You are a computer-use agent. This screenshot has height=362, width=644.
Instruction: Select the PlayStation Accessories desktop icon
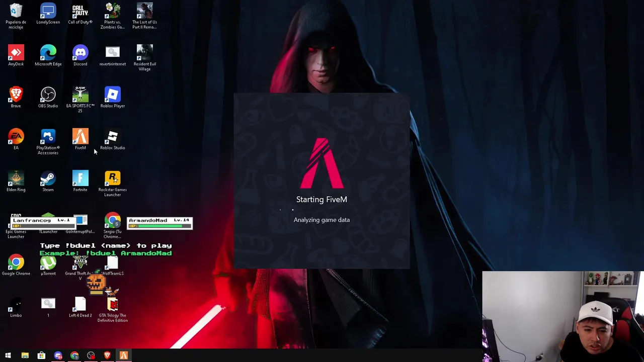(48, 141)
